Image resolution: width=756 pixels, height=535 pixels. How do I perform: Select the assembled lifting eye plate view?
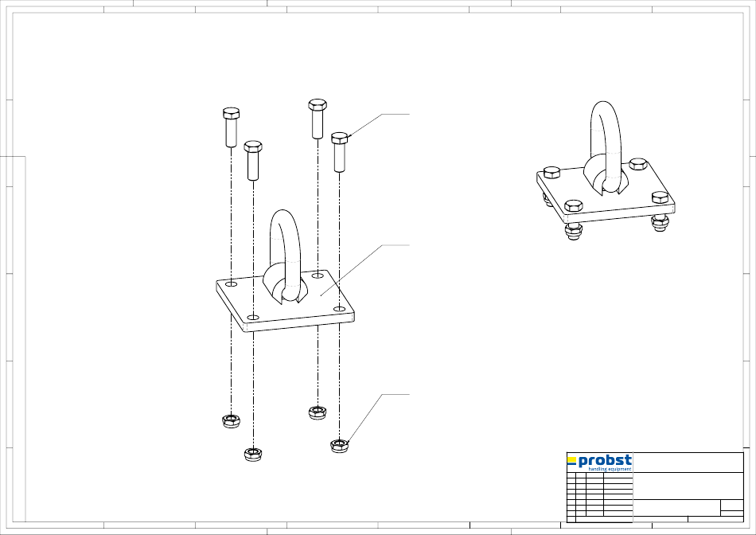click(x=606, y=171)
